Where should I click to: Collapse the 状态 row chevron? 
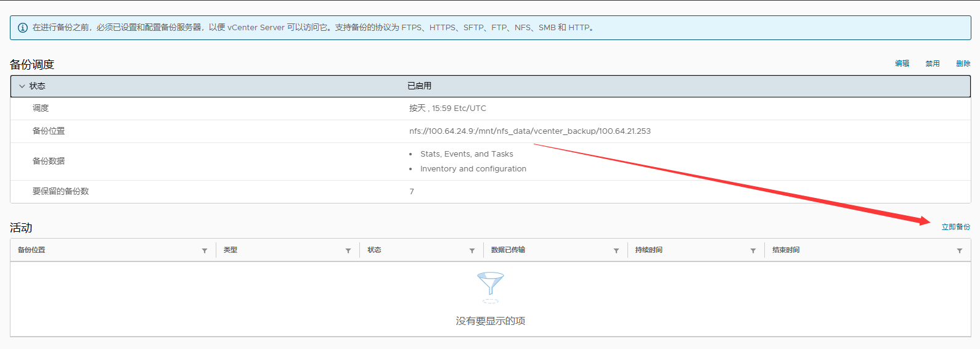click(22, 86)
